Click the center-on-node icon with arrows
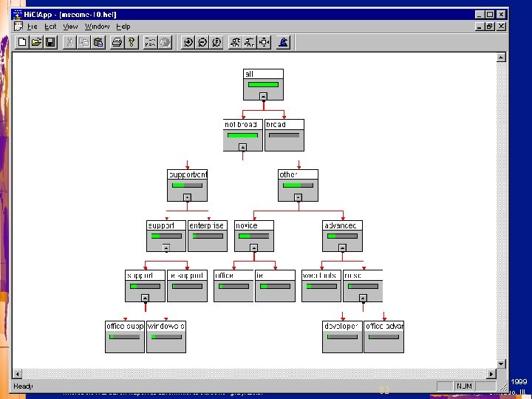 (x=264, y=42)
